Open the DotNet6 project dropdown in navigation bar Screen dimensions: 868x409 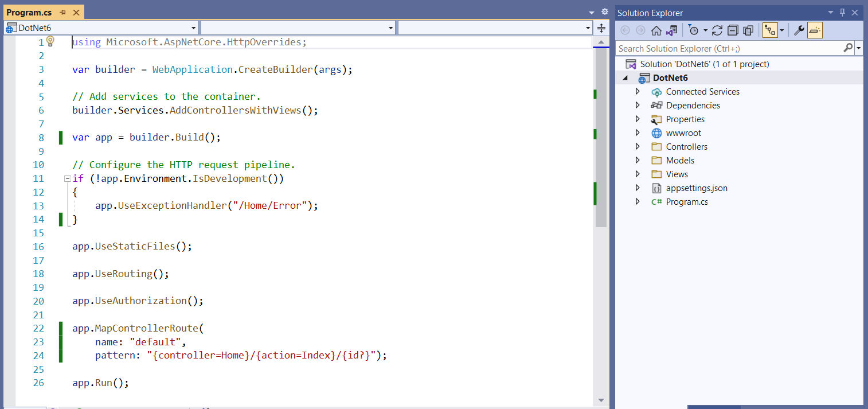pyautogui.click(x=193, y=28)
